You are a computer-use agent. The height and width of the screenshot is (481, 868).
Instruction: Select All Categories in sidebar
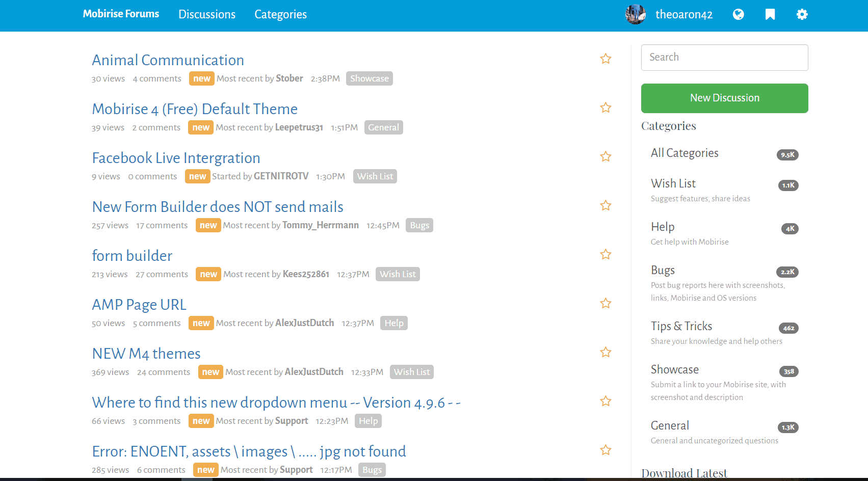(x=685, y=153)
